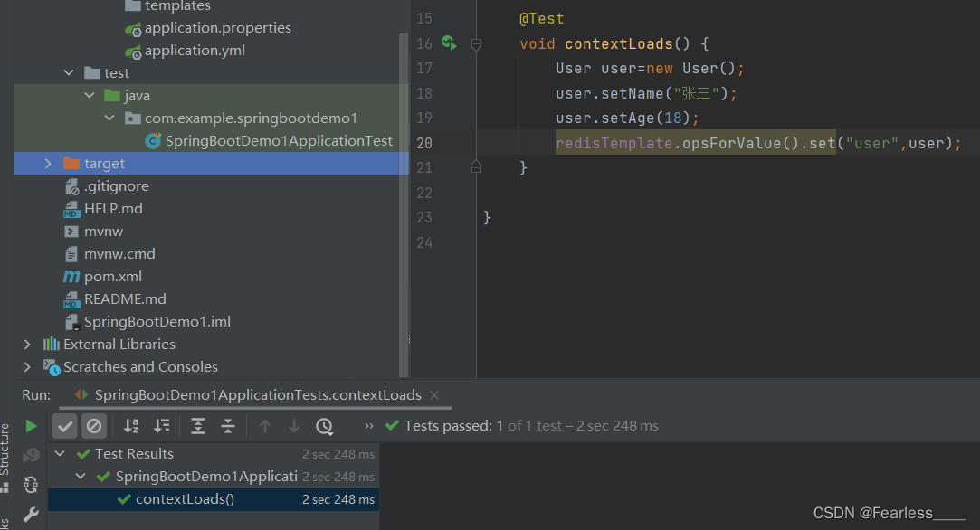Screen dimensions: 980x530
Task: Open test history clock icon
Action: (324, 426)
